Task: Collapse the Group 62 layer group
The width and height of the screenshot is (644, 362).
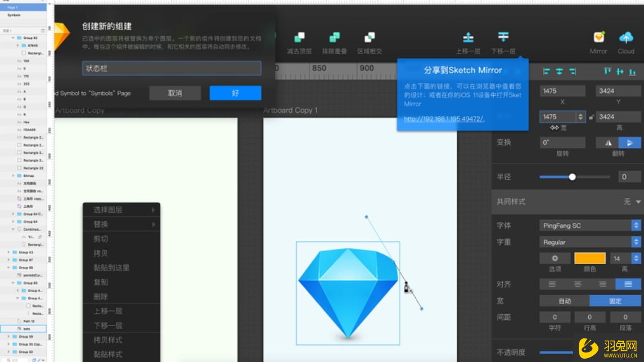Action: pyautogui.click(x=13, y=38)
